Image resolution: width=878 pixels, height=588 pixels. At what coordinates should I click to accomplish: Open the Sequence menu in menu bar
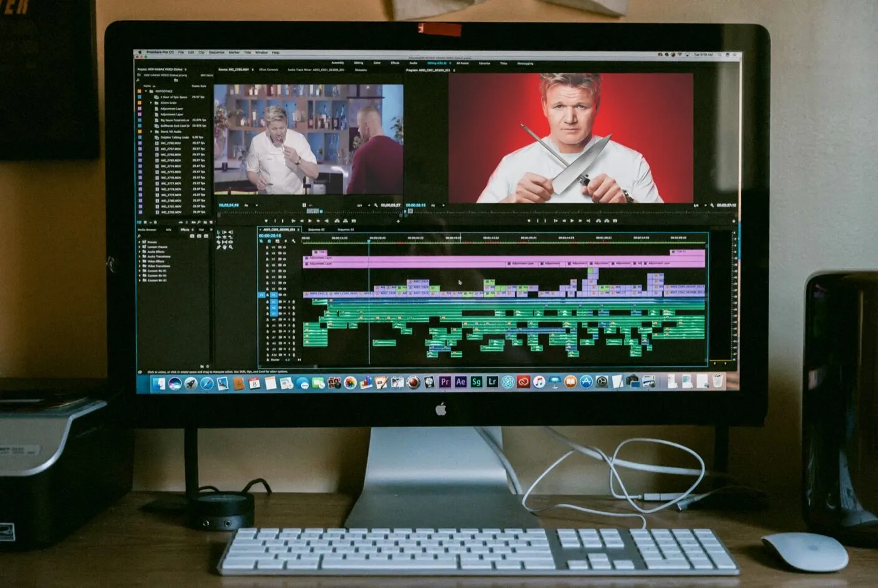(216, 53)
